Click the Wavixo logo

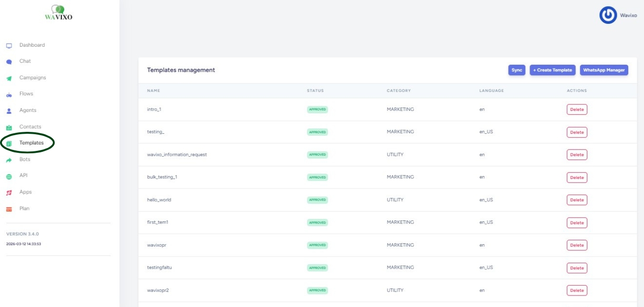(x=59, y=13)
